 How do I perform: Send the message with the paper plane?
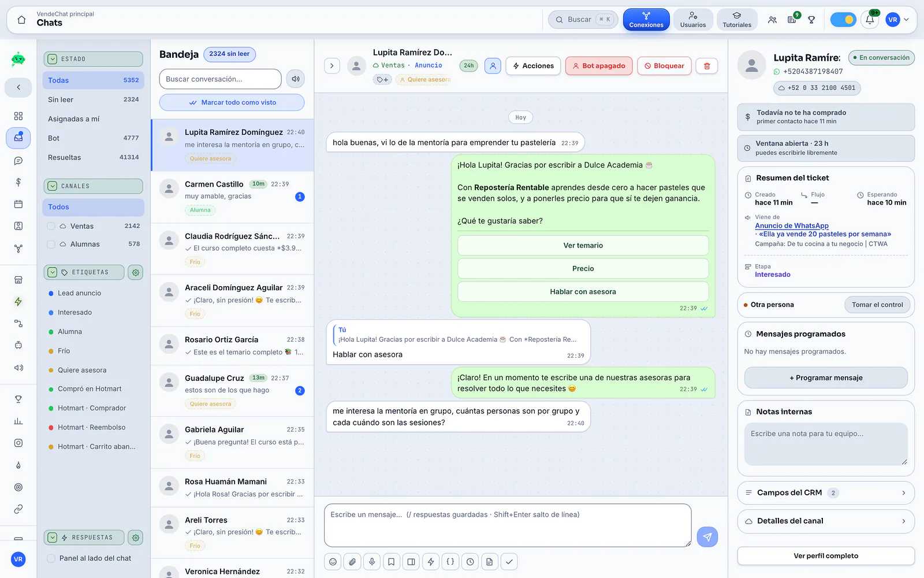[707, 537]
